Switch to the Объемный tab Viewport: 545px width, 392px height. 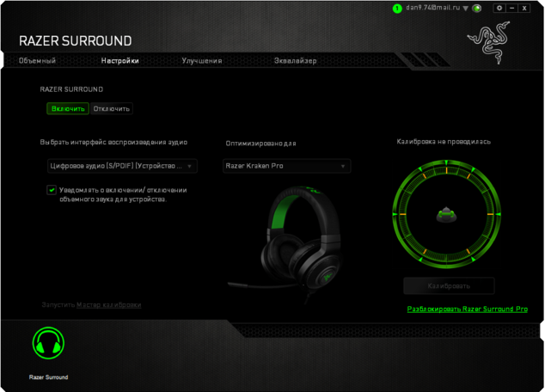37,60
